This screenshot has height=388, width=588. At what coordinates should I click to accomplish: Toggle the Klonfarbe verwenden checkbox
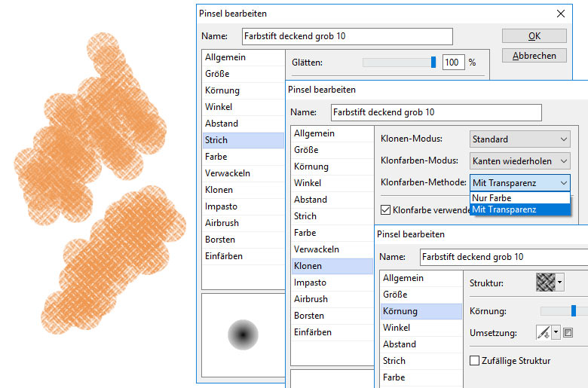pyautogui.click(x=385, y=210)
